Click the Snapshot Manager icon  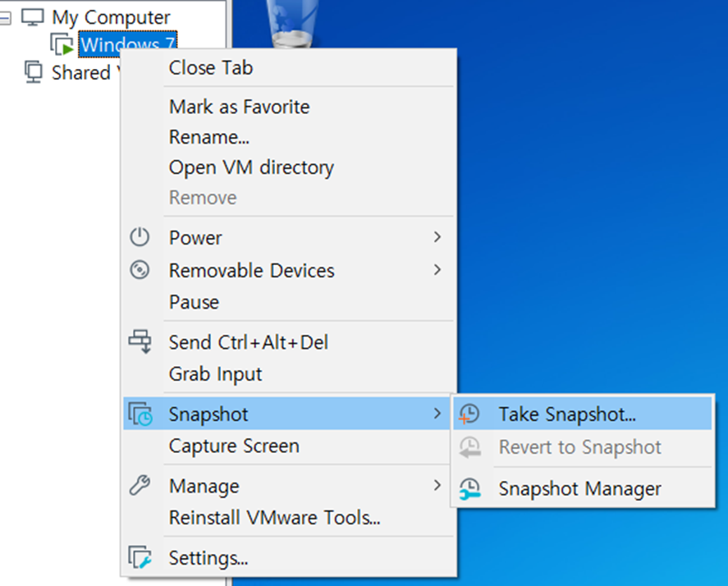click(x=469, y=488)
